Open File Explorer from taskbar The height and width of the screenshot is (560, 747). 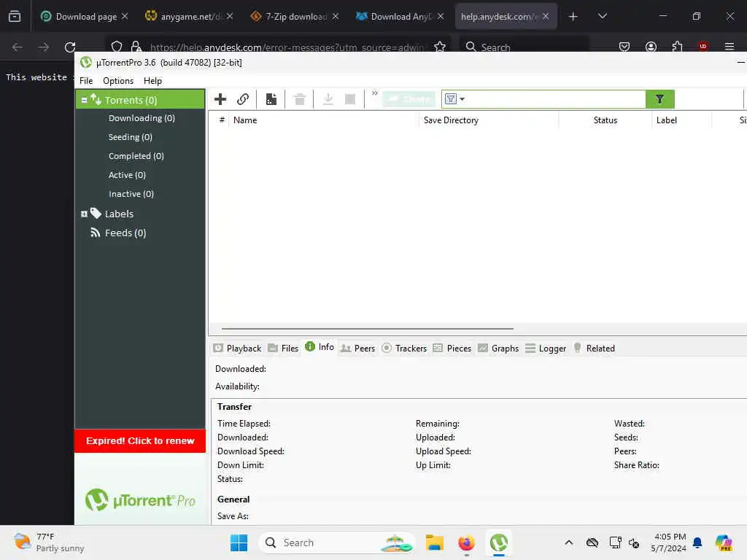(435, 542)
